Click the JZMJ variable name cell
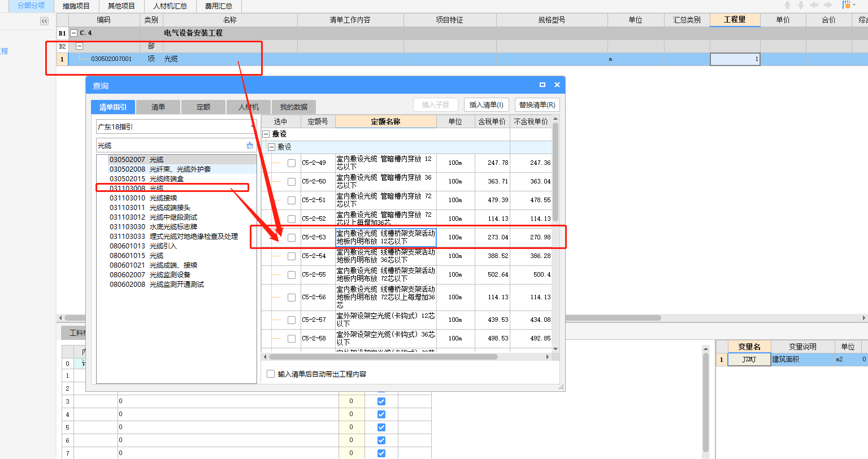868x459 pixels. 749,360
